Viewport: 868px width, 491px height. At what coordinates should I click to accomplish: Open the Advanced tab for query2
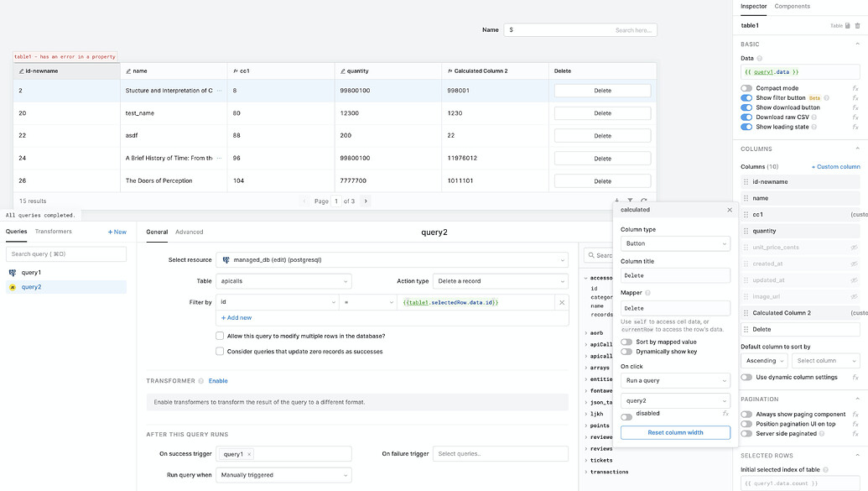pos(190,232)
